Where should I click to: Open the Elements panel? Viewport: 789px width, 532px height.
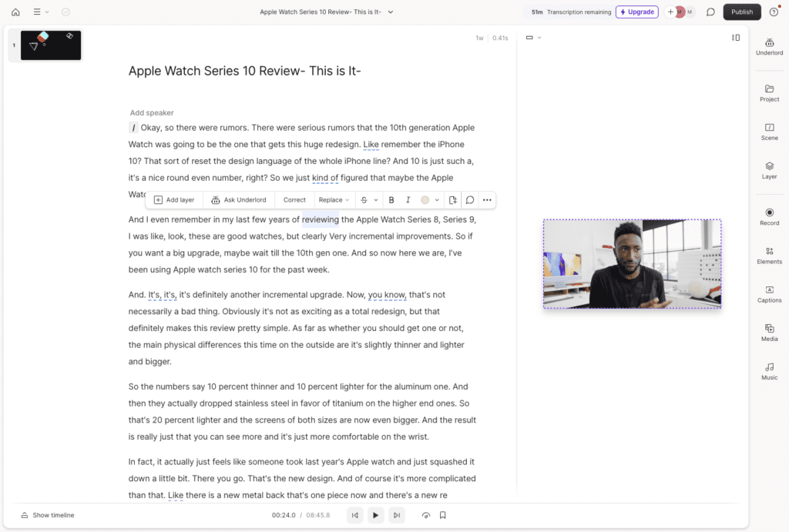[770, 256]
